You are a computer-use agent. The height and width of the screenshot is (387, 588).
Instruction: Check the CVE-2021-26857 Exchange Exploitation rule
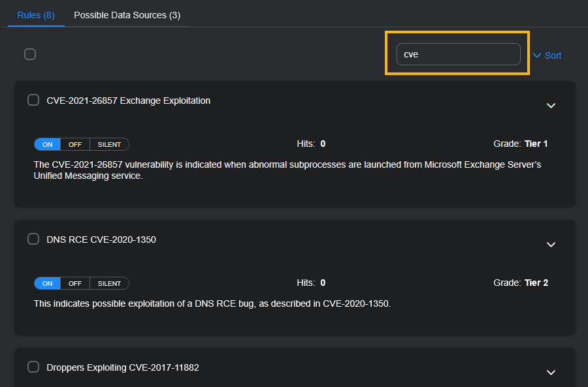33,100
